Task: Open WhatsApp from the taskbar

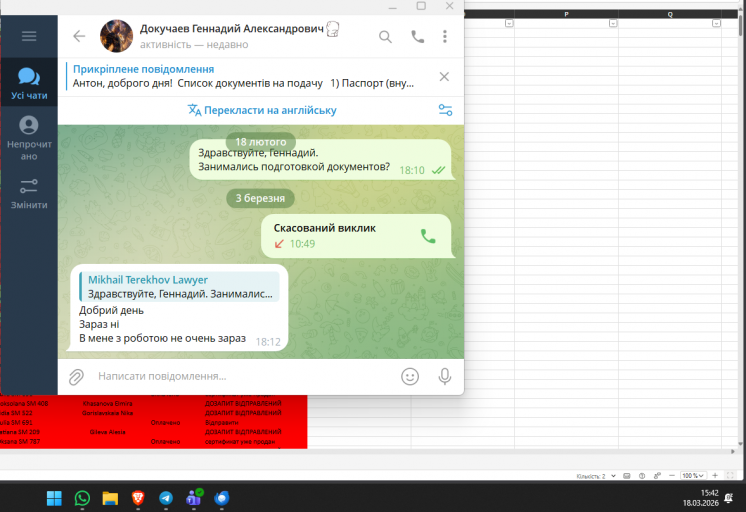Action: (82, 498)
